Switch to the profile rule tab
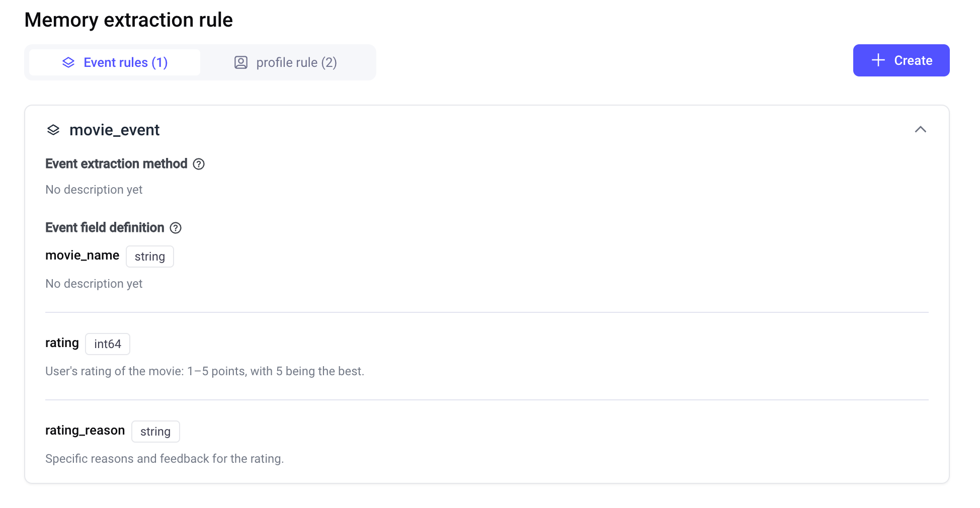The width and height of the screenshot is (980, 508). [286, 62]
